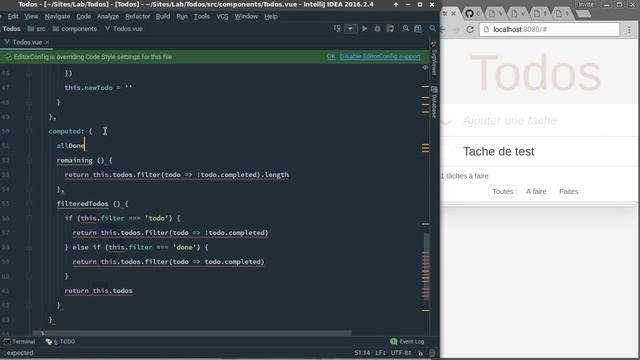Open the Build menu
Screen dimensions: 640x360
click(x=163, y=16)
